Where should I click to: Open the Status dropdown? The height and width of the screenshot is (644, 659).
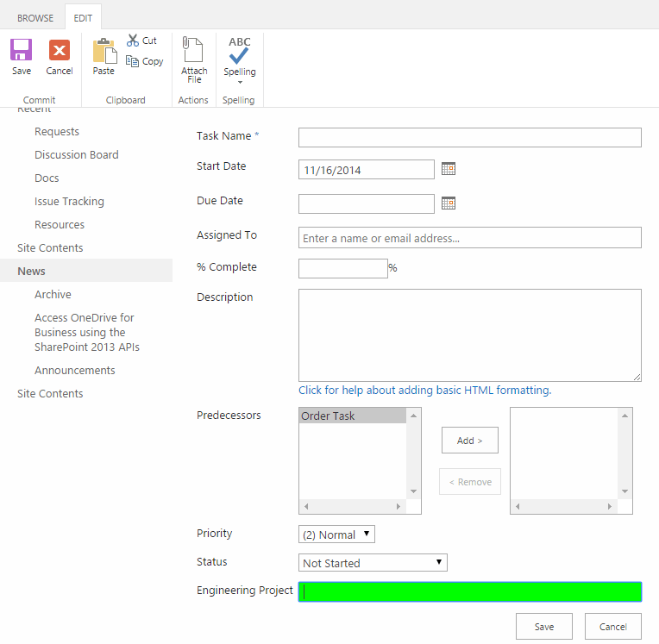pos(373,562)
